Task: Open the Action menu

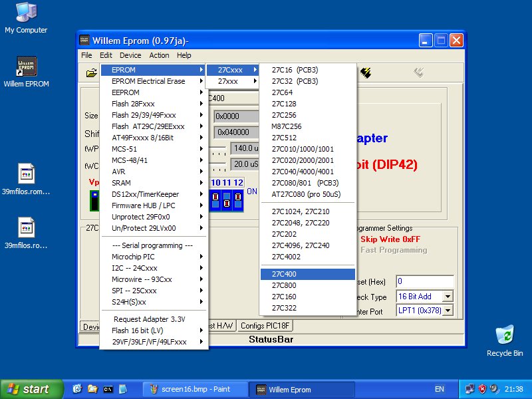Action: pos(159,55)
